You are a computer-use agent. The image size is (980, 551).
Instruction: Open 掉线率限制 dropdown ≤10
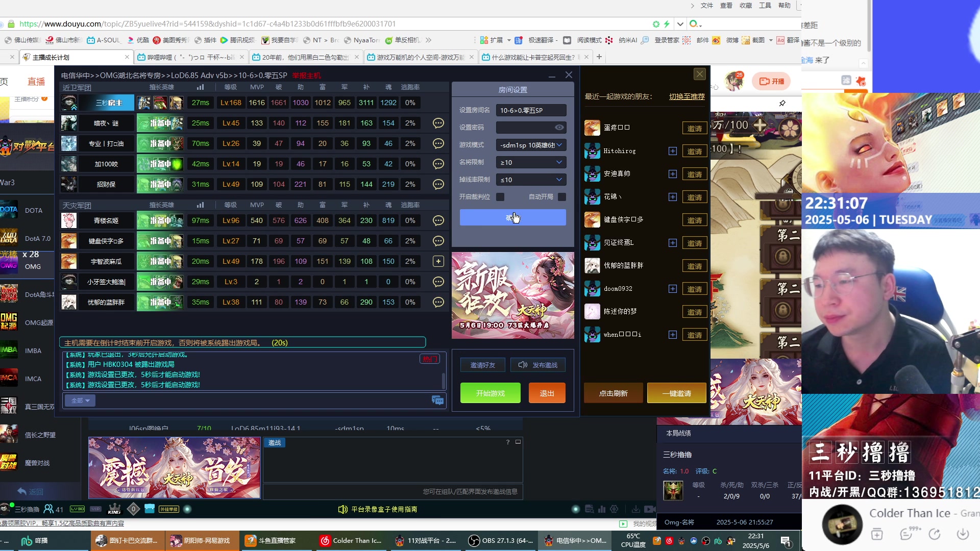click(x=531, y=180)
